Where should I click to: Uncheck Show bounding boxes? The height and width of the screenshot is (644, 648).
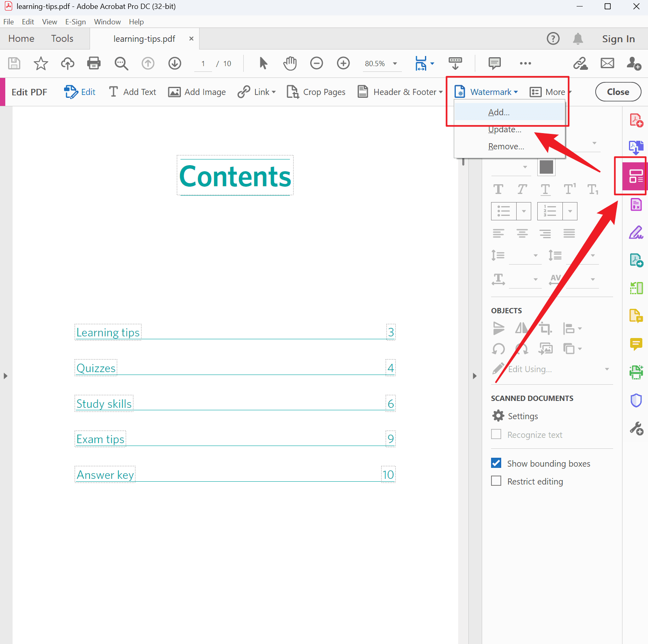pos(496,463)
